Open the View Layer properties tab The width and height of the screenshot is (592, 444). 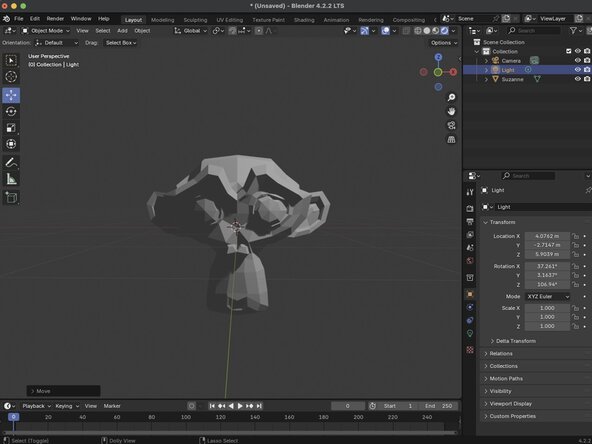(470, 234)
